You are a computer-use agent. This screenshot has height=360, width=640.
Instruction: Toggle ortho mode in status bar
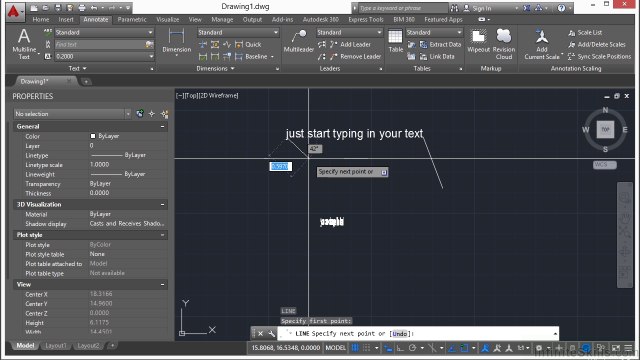400,348
